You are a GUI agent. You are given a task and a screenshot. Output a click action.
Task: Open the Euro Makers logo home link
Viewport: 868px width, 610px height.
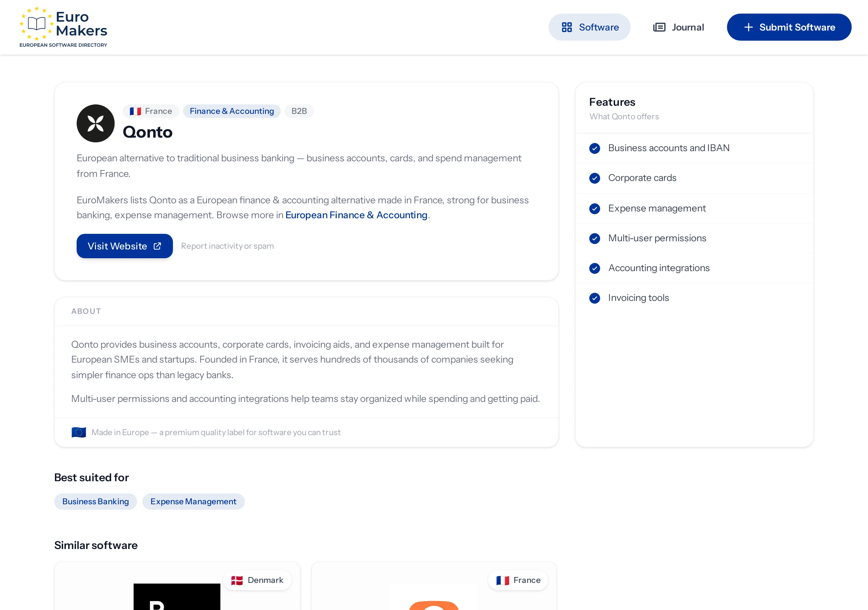pos(63,27)
